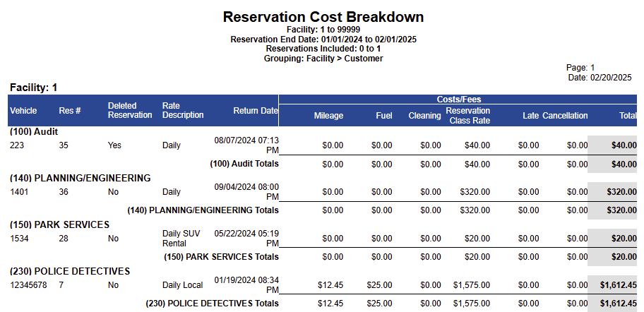Screen dimensions: 644x312
Task: Select the Daily SUV Rental rate description
Action: click(181, 238)
